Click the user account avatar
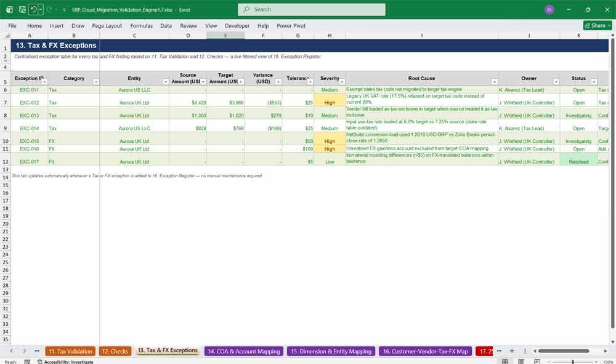 coord(549,10)
